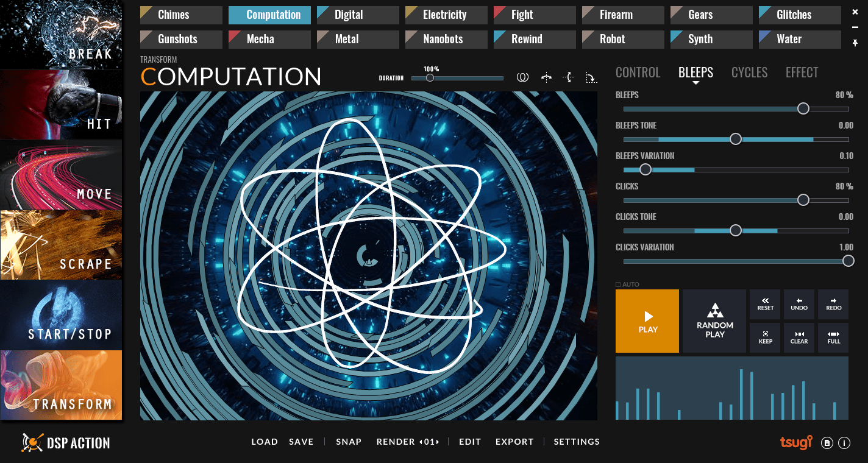Click the tsugi logo
The image size is (868, 463).
pyautogui.click(x=796, y=443)
